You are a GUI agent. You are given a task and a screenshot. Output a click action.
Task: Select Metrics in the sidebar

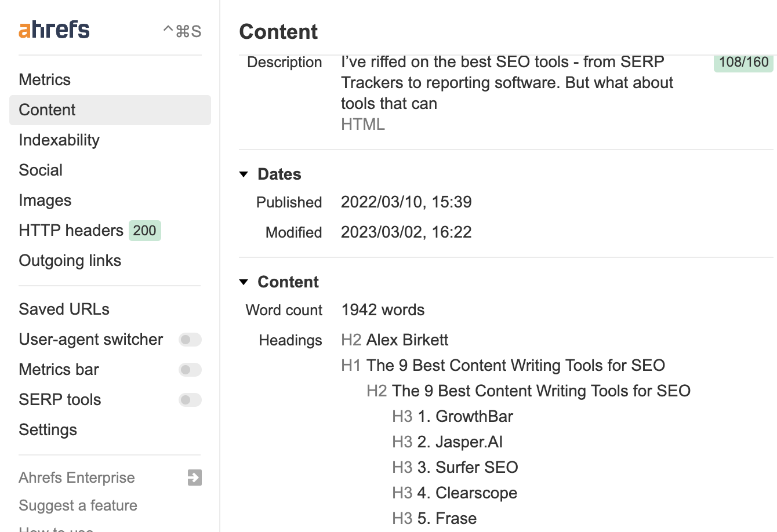tap(45, 79)
